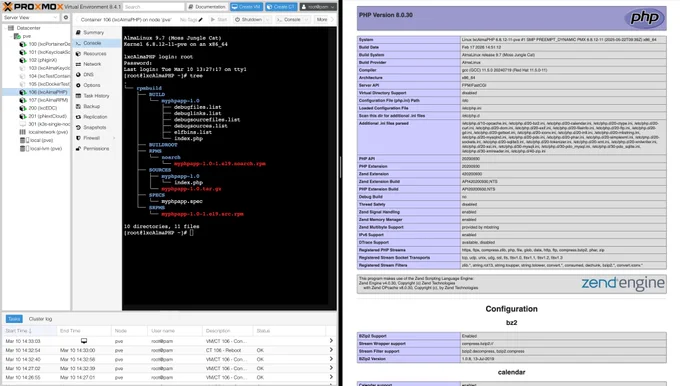Select the Datacenter tree node
Screen dimensions: 680x386
tap(29, 28)
